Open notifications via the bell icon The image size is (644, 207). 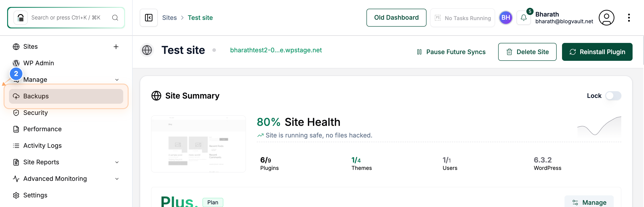pyautogui.click(x=523, y=18)
